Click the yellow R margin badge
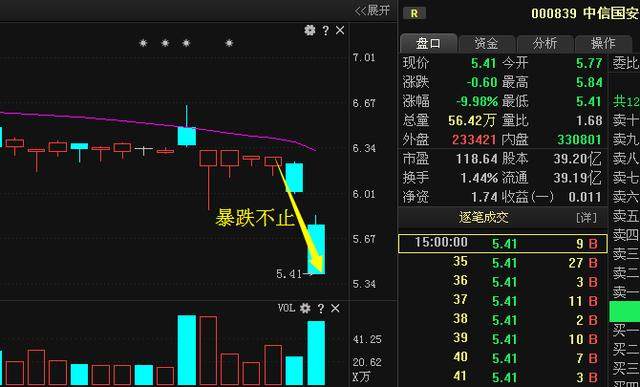Image resolution: width=640 pixels, height=387 pixels. pyautogui.click(x=414, y=13)
